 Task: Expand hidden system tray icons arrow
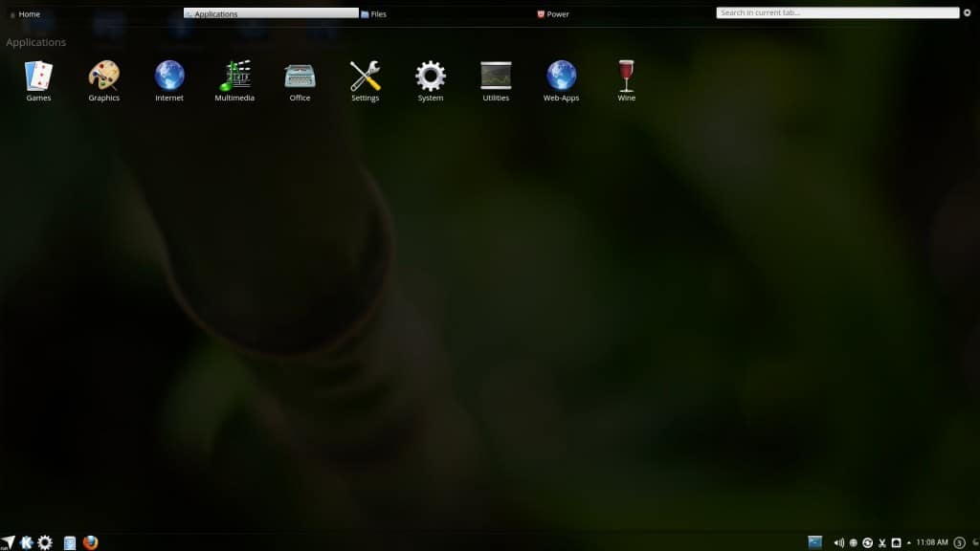(908, 542)
